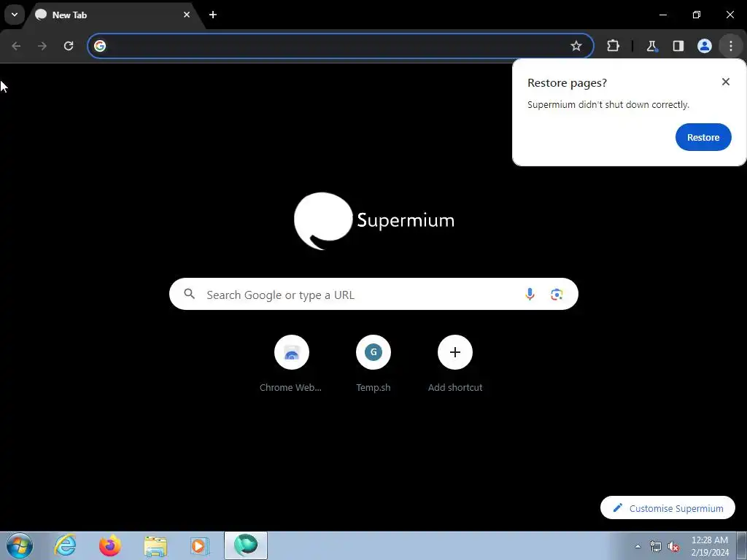This screenshot has height=560, width=747.
Task: Click the magnifier icon in search box
Action: click(189, 295)
